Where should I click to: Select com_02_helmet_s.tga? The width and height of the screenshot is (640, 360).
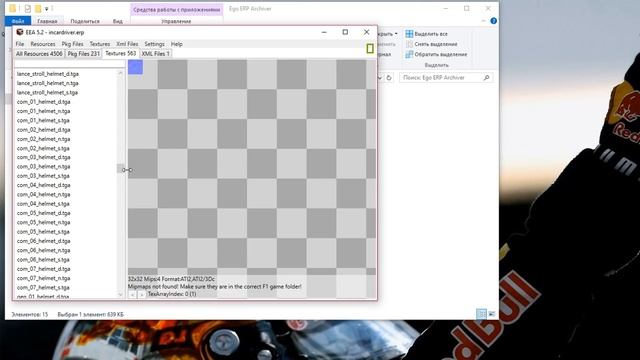point(43,148)
